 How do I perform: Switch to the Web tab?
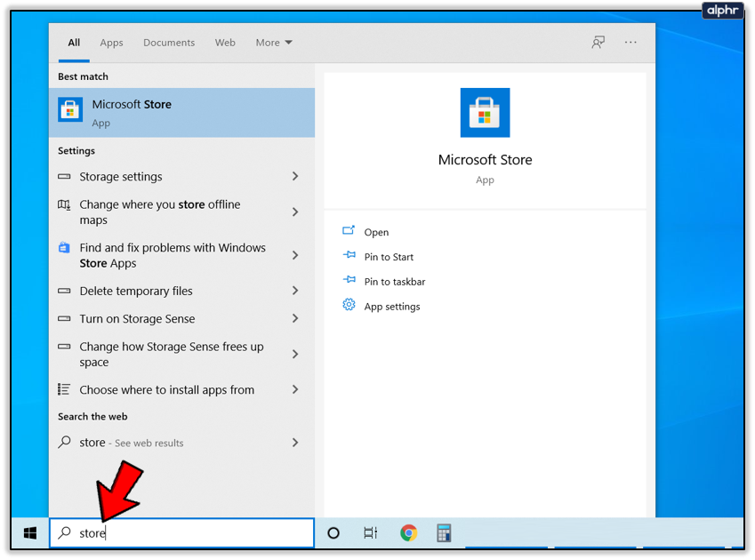(x=225, y=43)
